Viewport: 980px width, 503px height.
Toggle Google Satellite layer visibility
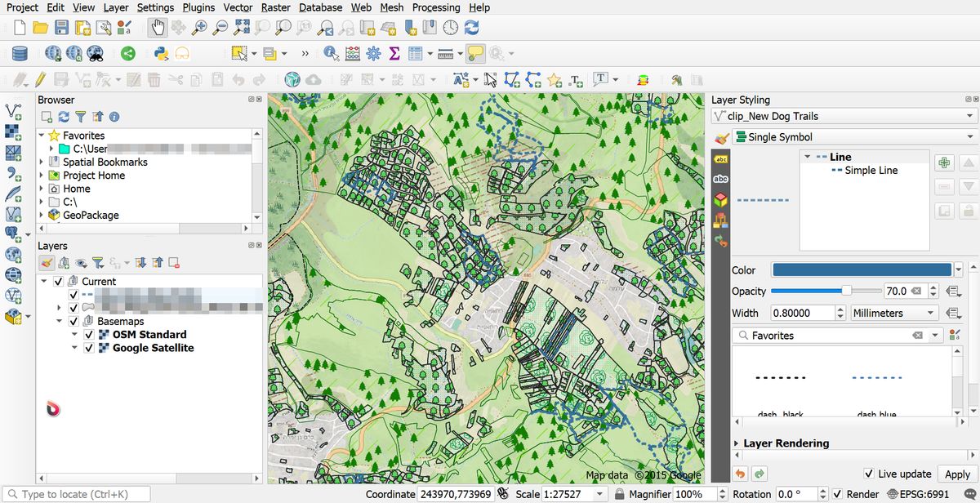[89, 348]
